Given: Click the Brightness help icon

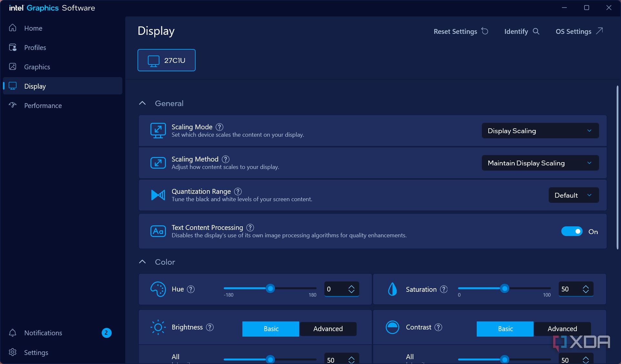Looking at the screenshot, I should (x=210, y=327).
